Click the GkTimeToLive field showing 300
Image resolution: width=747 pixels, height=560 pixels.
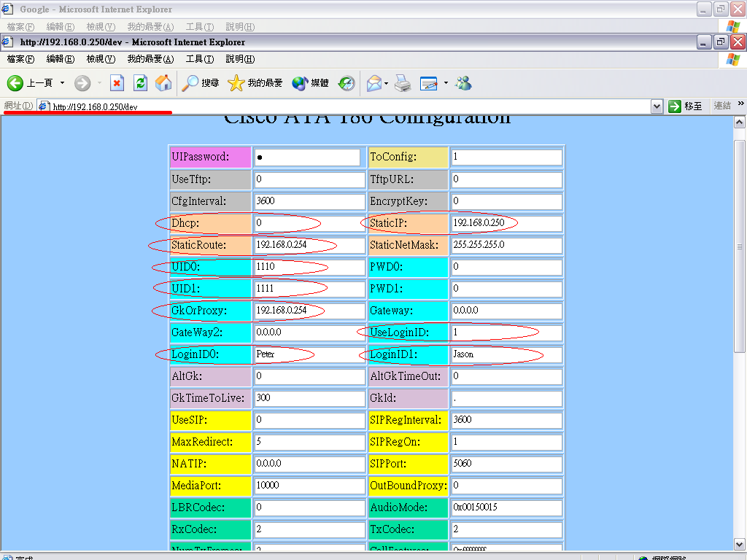click(309, 398)
